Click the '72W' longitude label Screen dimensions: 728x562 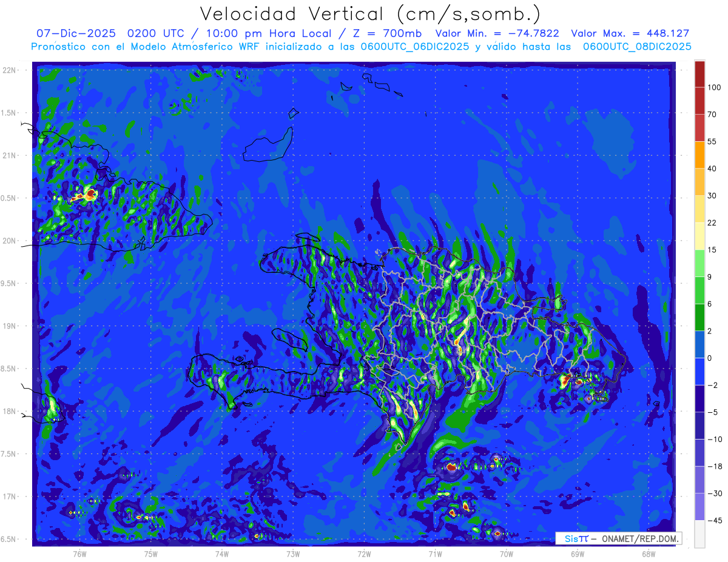(x=364, y=554)
